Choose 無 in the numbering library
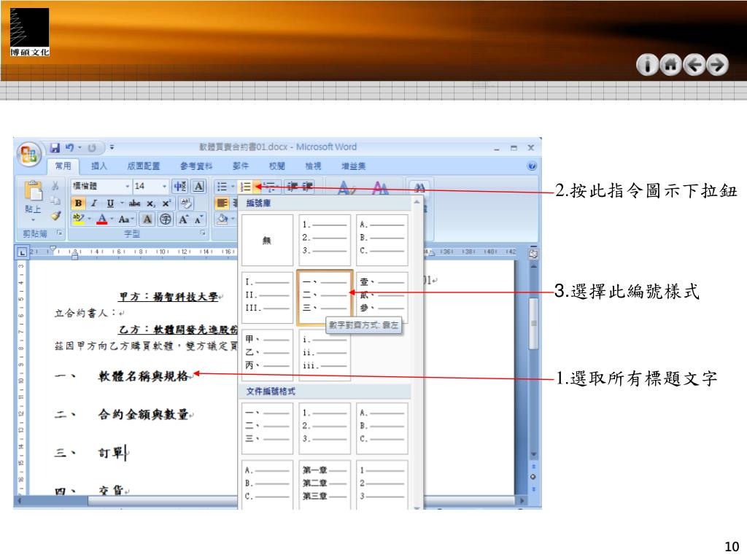The height and width of the screenshot is (560, 747). click(x=267, y=240)
